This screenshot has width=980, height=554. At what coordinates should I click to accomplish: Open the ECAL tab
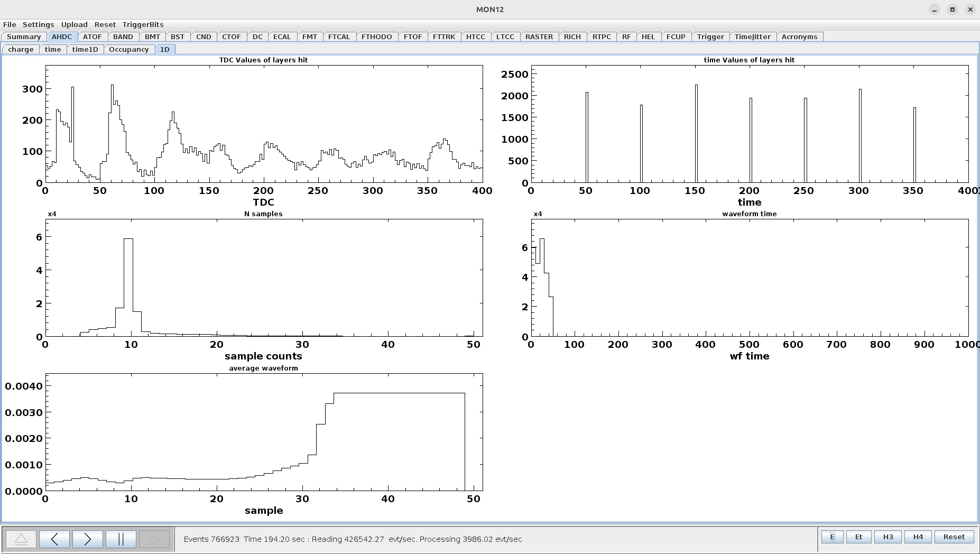pos(282,36)
